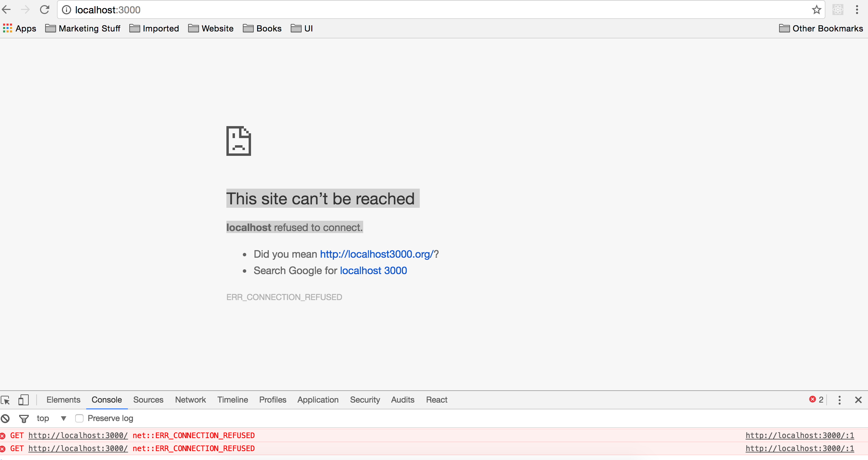Switch to the Elements tab
This screenshot has height=460, width=868.
click(x=63, y=400)
